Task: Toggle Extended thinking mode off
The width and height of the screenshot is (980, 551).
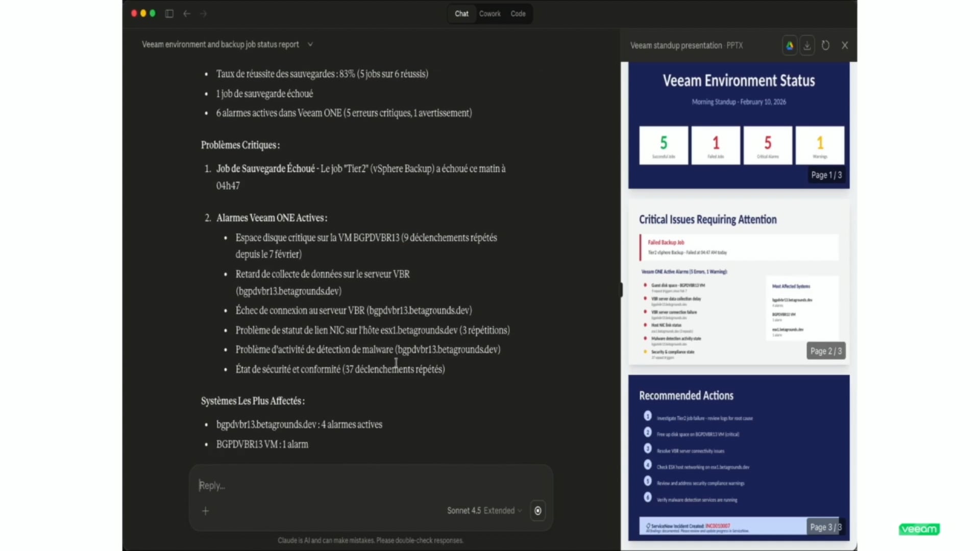Action: click(x=502, y=510)
